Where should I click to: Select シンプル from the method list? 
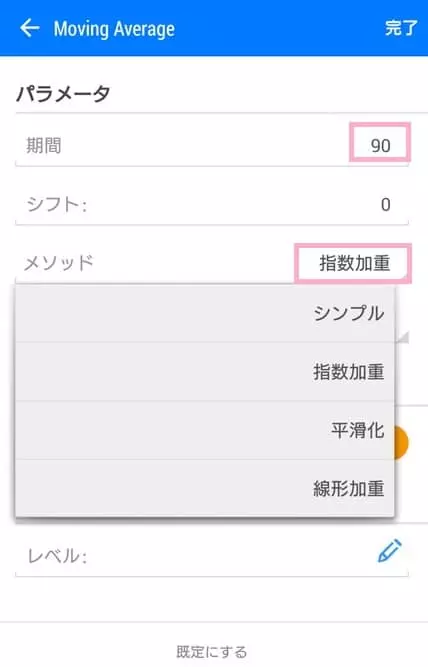pyautogui.click(x=205, y=314)
